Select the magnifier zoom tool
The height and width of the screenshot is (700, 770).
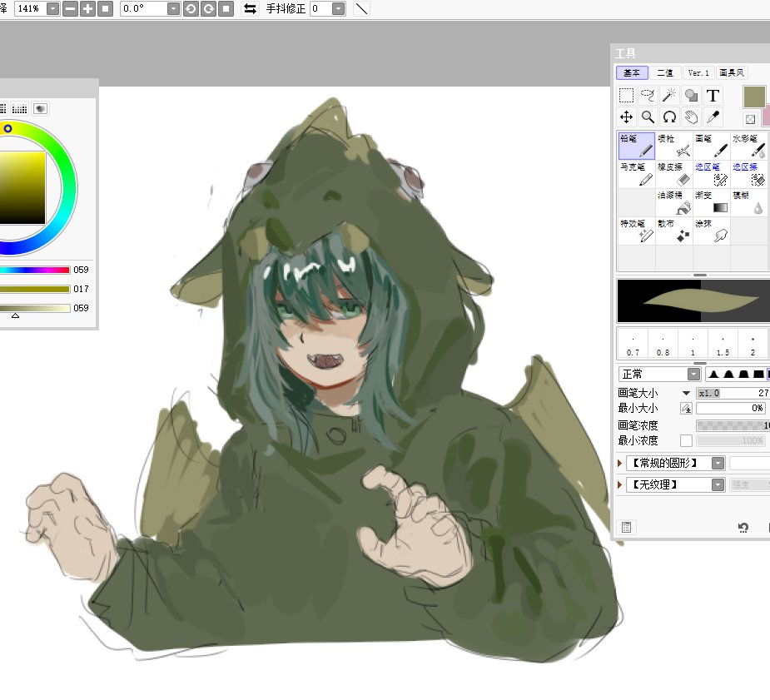pos(648,117)
